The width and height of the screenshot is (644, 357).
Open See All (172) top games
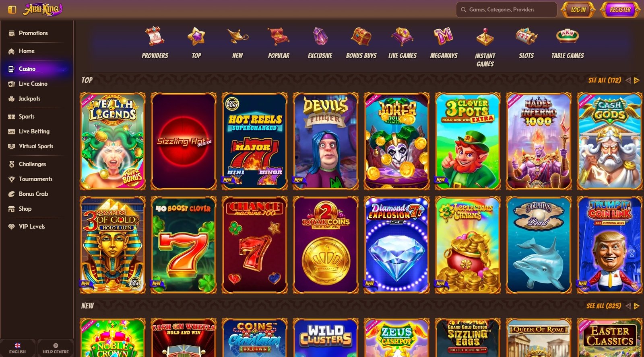click(605, 80)
